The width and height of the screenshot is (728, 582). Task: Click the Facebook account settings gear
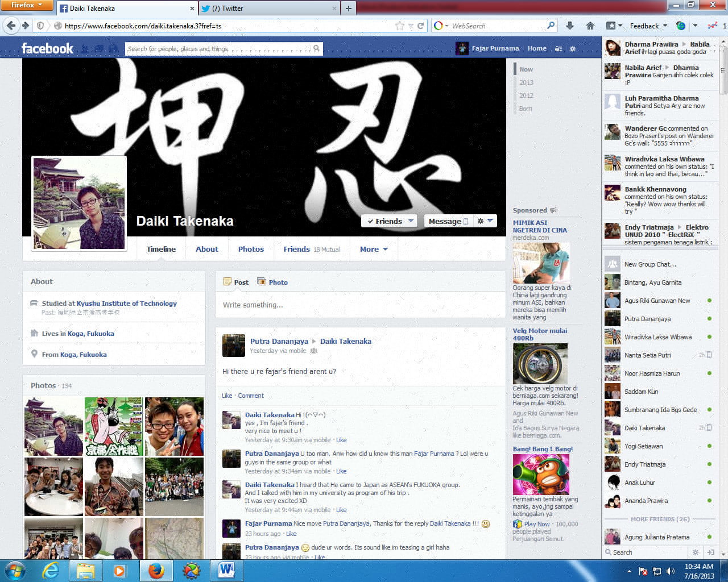tap(573, 49)
